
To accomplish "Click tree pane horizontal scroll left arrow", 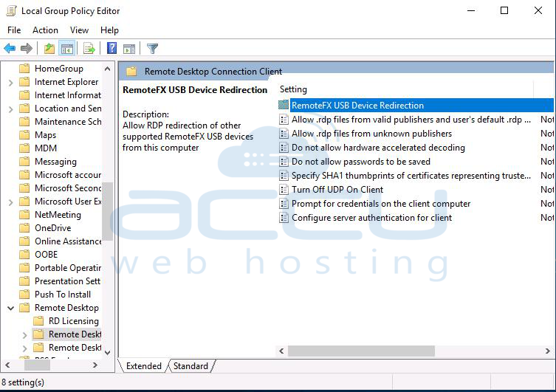I will 7,365.
